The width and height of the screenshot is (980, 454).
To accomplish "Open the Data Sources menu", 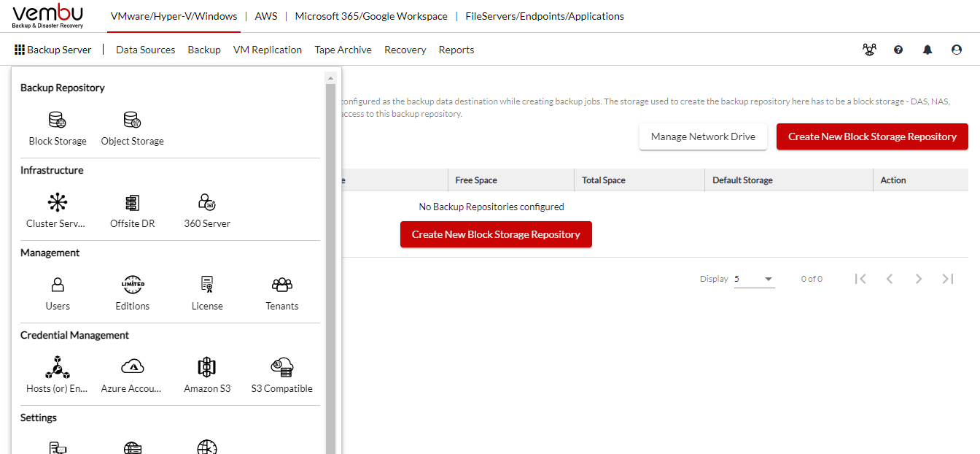I will [146, 50].
